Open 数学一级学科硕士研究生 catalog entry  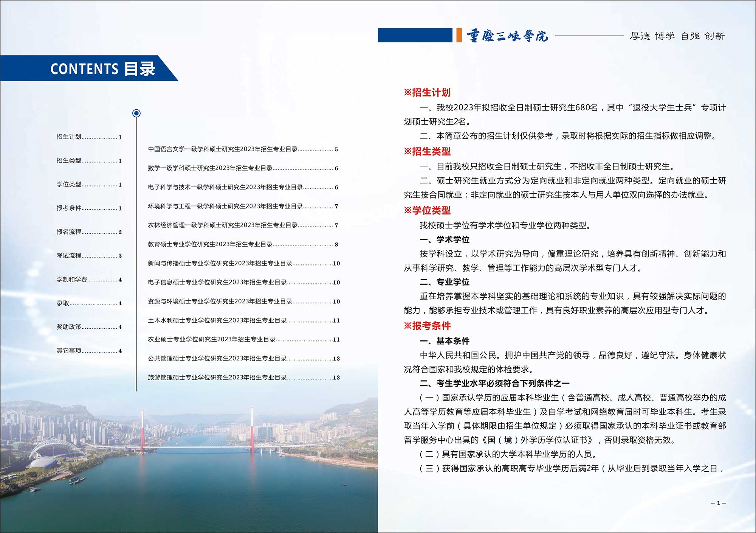click(243, 168)
